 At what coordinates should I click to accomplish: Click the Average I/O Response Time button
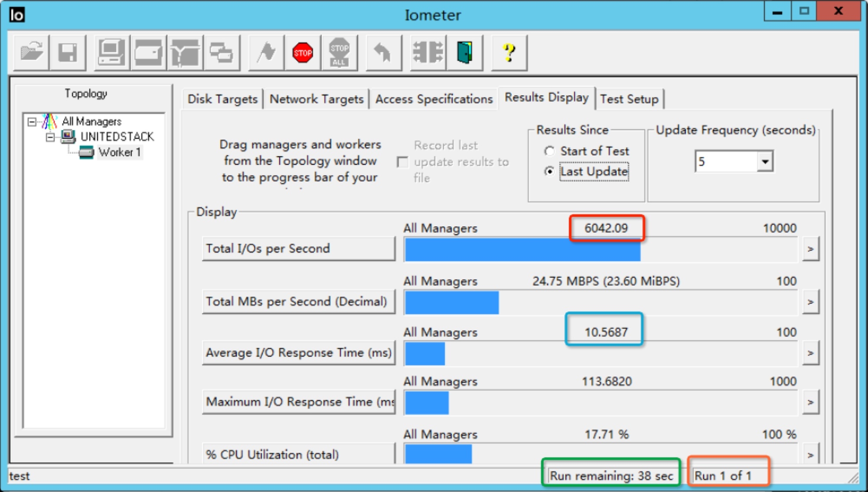(298, 353)
